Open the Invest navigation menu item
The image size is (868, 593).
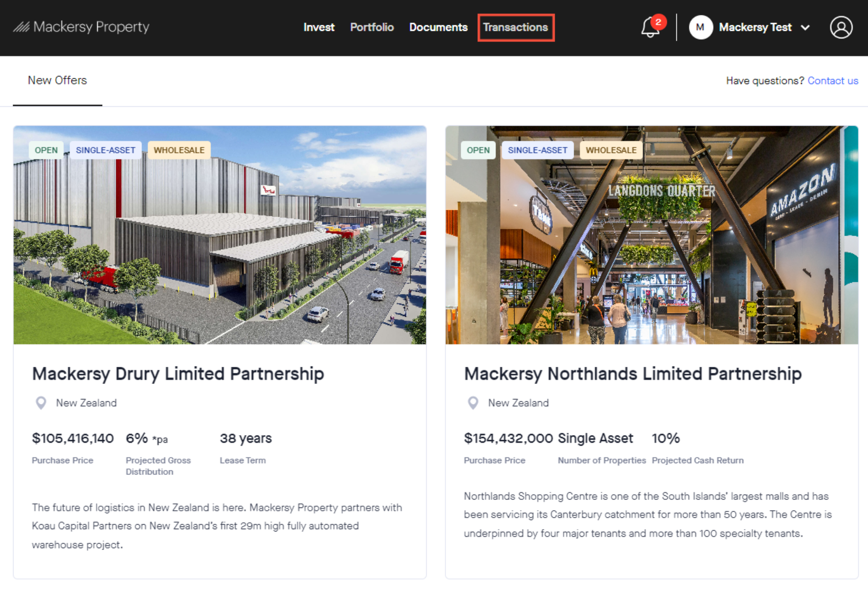pyautogui.click(x=319, y=28)
